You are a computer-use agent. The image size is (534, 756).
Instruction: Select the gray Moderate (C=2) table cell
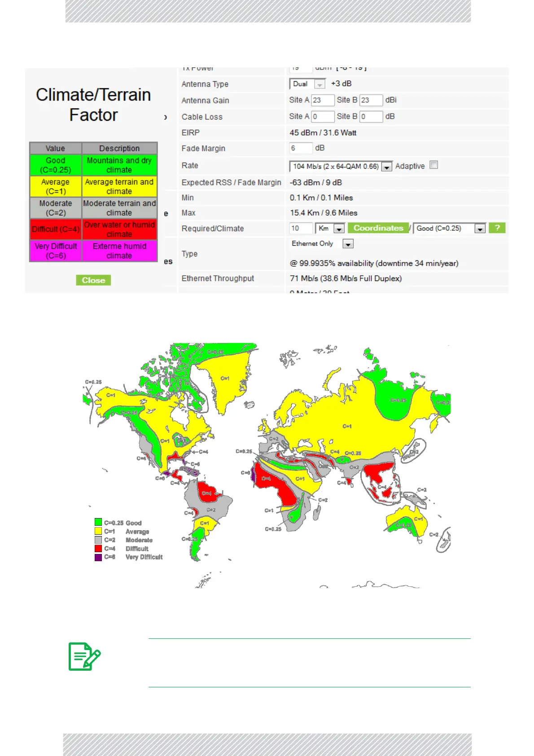pyautogui.click(x=56, y=208)
